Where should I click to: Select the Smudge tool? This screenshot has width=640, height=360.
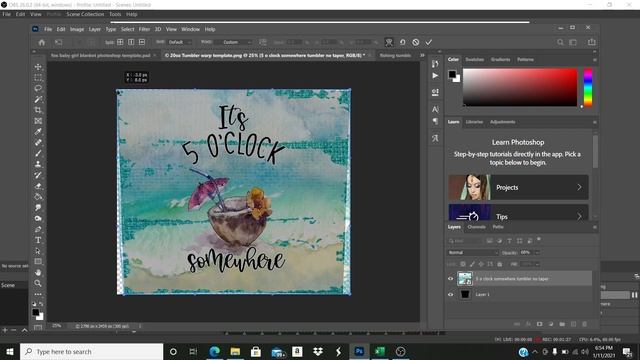pyautogui.click(x=38, y=207)
